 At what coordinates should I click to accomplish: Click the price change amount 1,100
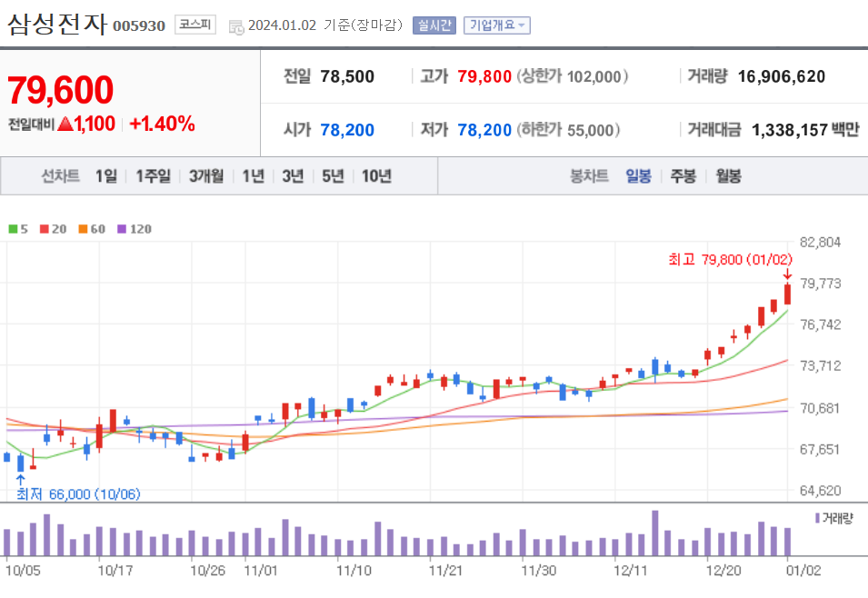[95, 124]
